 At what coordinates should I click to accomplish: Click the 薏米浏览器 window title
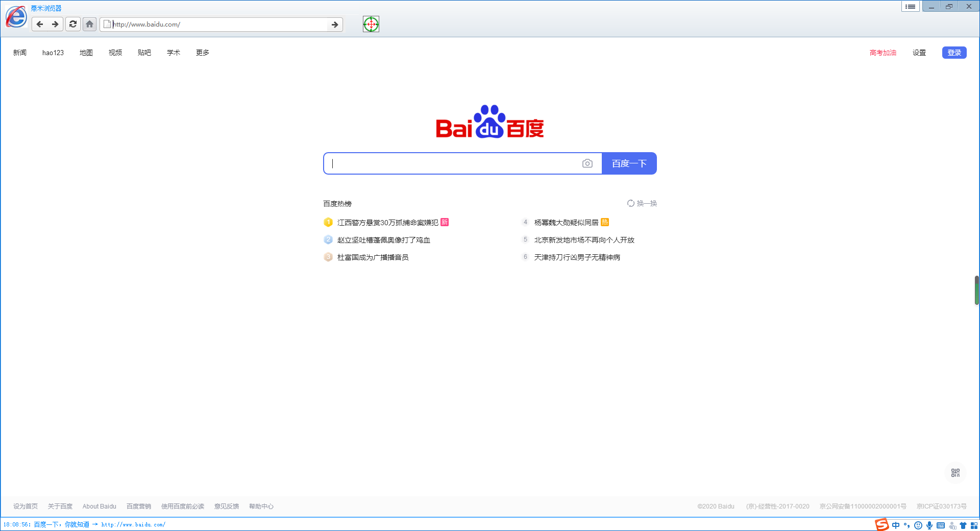tap(46, 8)
